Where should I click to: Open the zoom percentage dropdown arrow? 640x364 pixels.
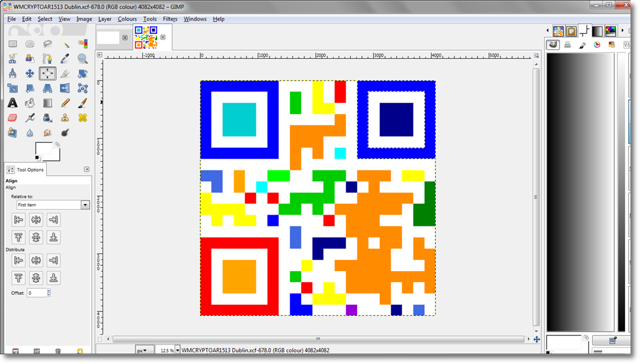[178, 350]
